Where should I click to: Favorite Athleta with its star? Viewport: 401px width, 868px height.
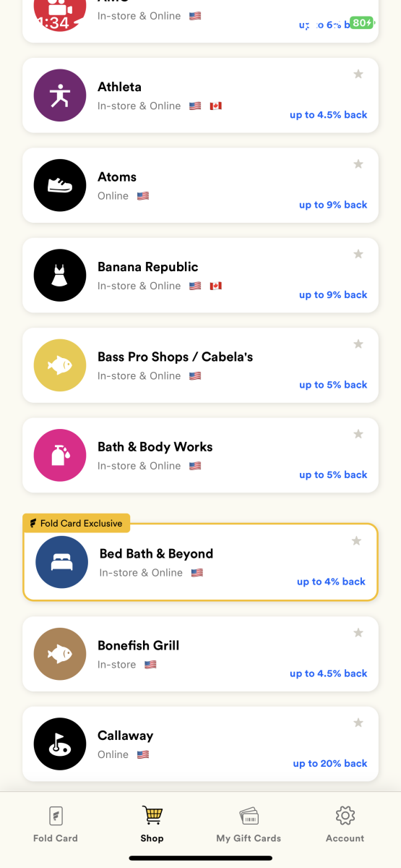point(358,74)
